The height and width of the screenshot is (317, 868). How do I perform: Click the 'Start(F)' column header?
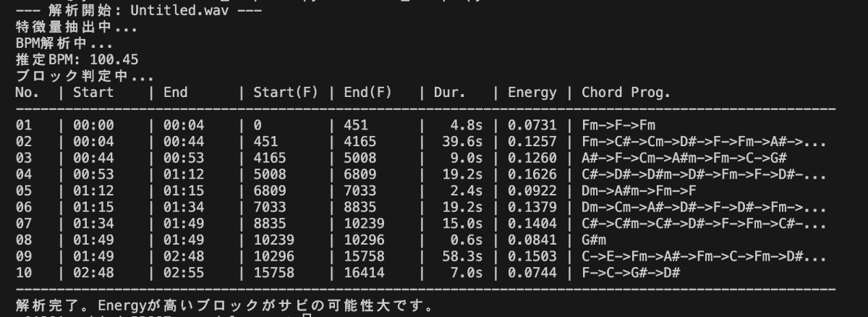tap(286, 92)
